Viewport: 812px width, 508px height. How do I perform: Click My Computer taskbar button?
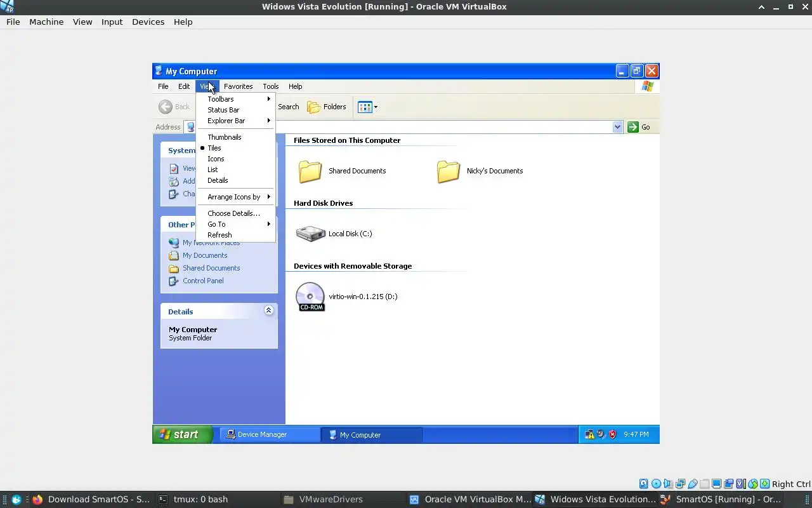click(x=372, y=434)
